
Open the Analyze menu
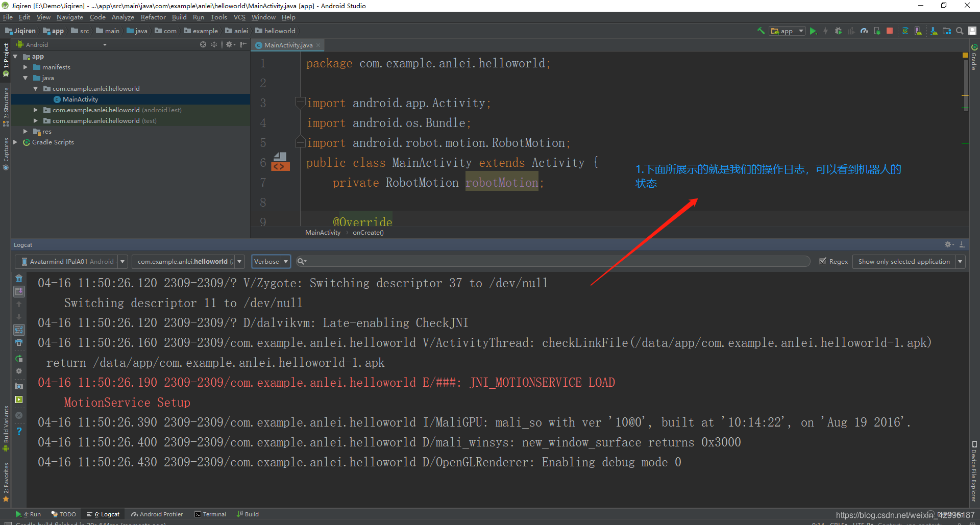pyautogui.click(x=122, y=17)
